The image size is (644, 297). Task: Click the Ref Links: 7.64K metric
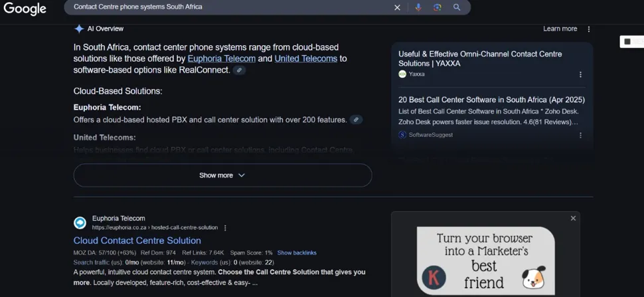(x=203, y=252)
